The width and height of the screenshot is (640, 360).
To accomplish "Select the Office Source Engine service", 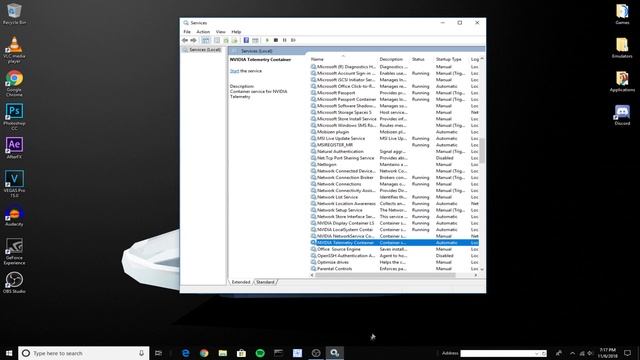I will click(394, 249).
